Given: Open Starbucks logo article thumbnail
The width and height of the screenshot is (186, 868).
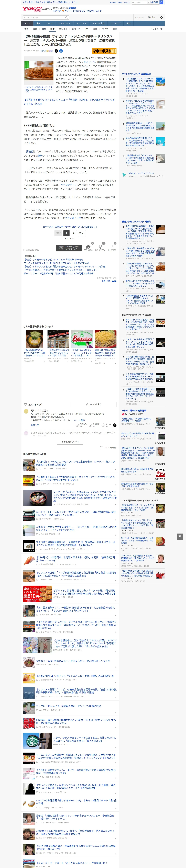Looking at the screenshot, I should (38, 741).
